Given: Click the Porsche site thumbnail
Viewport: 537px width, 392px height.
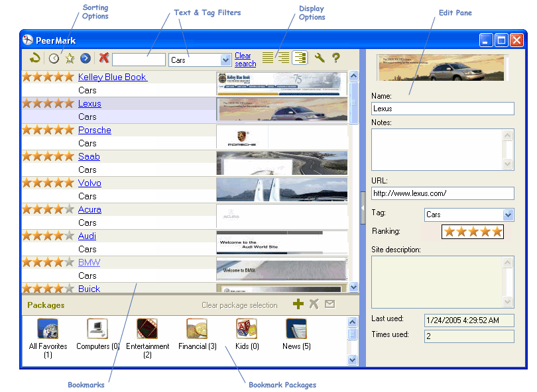Looking at the screenshot, I should [282, 136].
